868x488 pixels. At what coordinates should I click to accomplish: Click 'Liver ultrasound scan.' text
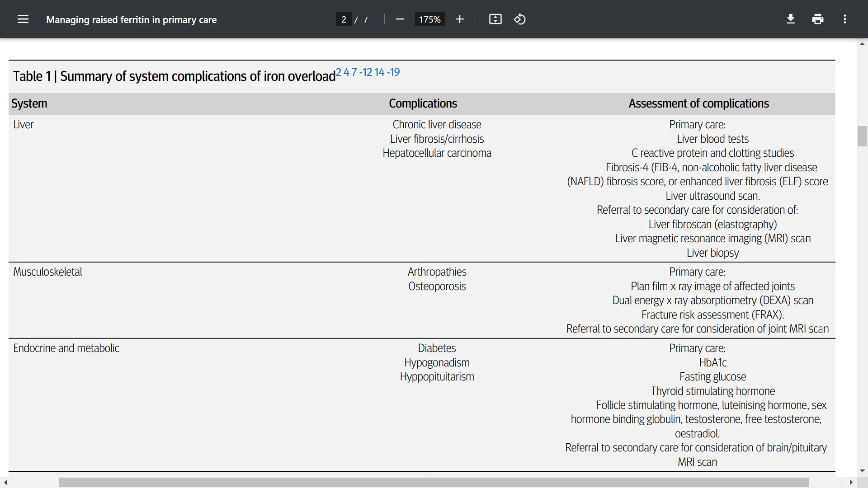(x=712, y=196)
